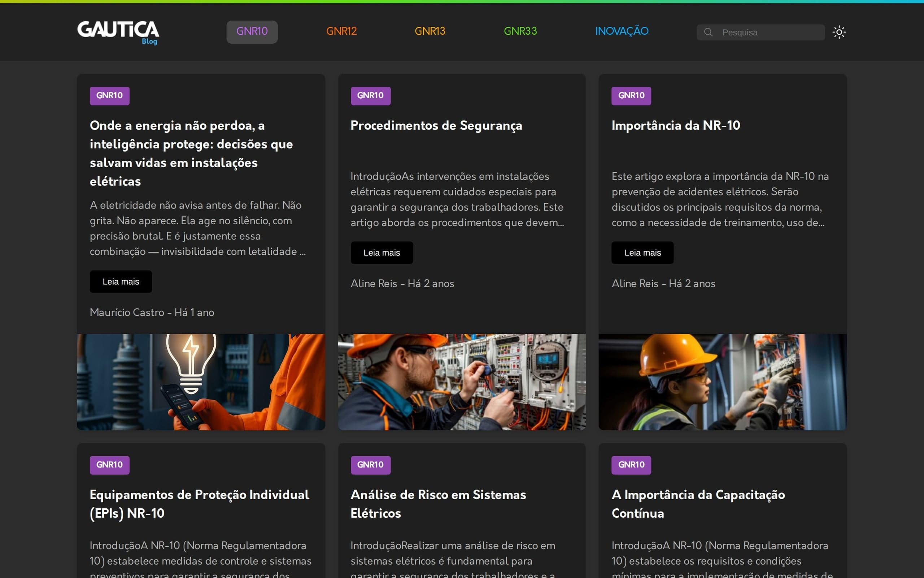Toggle light mode with the sun icon
The image size is (924, 578).
click(x=839, y=32)
